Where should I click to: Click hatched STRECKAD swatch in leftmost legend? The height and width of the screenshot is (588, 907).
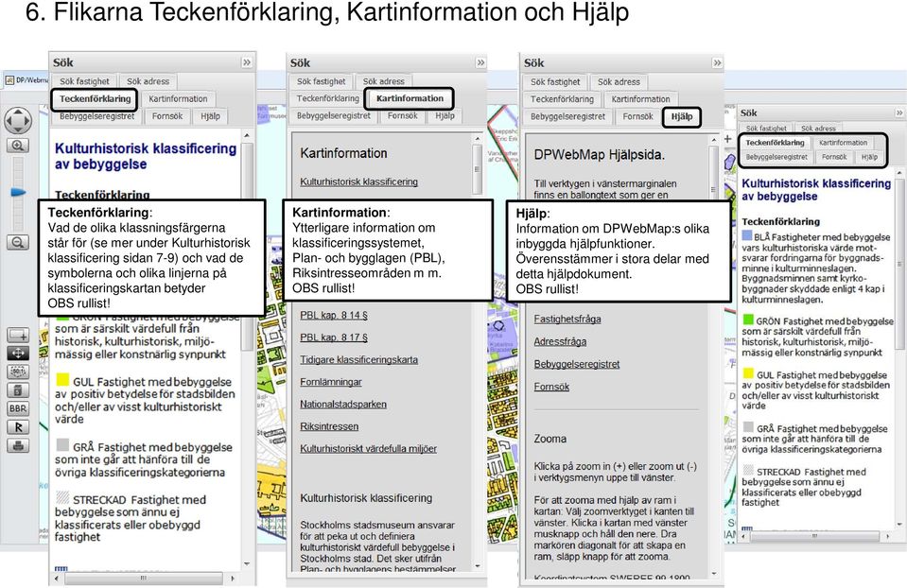(62, 497)
